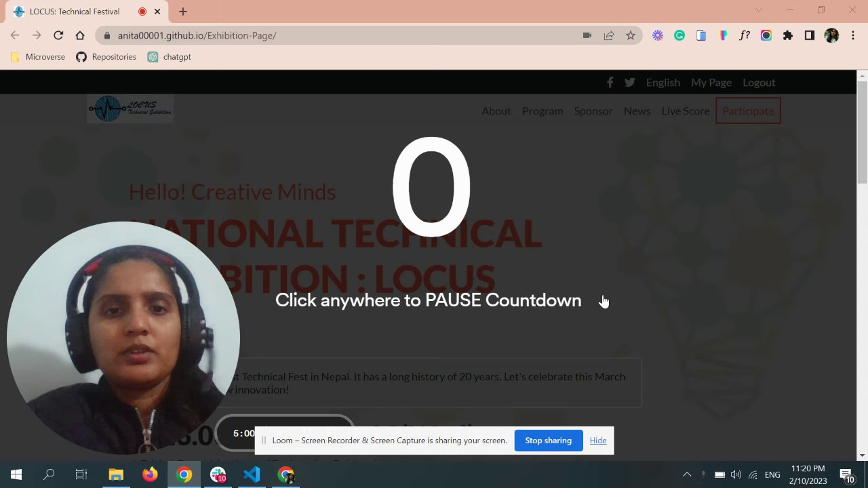Viewport: 868px width, 488px height.
Task: Check the battery status tray icon
Action: pos(719,474)
